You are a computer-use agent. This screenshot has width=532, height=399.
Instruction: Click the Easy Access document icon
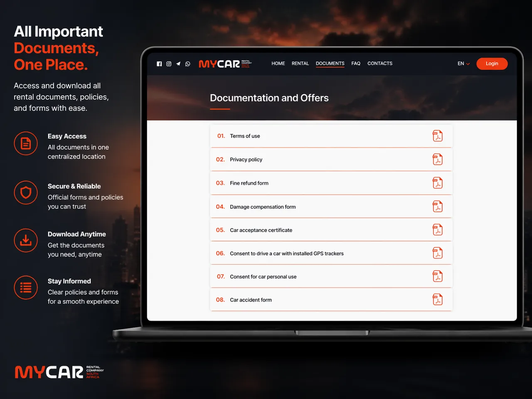26,143
